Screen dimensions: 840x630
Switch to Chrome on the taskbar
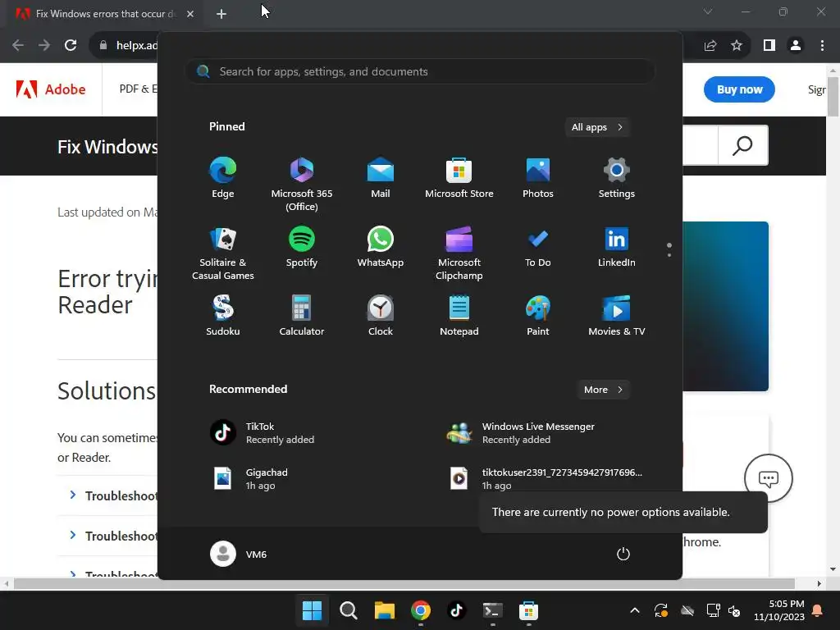(421, 610)
